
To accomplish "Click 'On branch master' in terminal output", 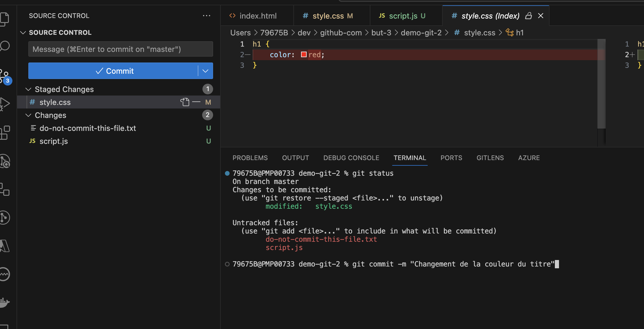I will (x=266, y=182).
